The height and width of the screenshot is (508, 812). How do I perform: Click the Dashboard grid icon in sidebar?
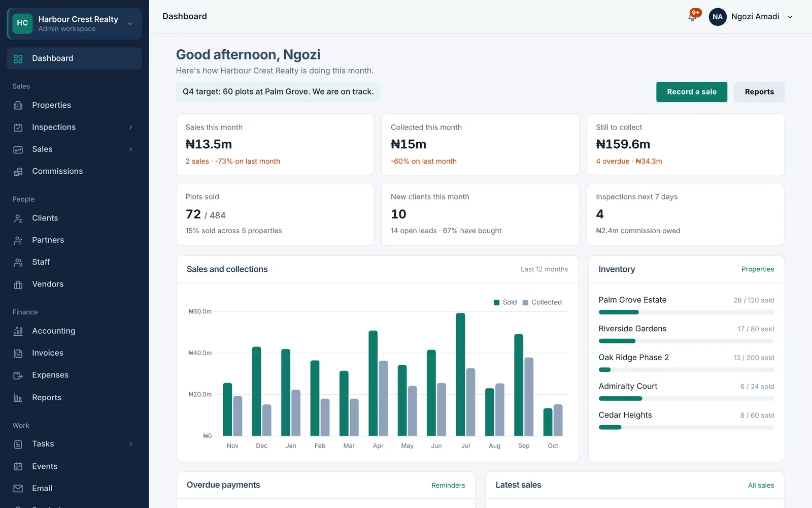(18, 58)
